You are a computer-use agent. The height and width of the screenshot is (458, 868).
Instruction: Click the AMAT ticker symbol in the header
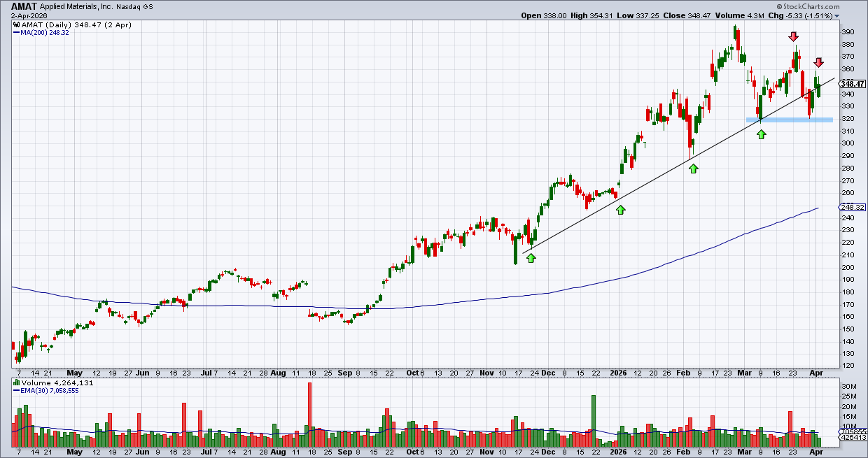[24, 6]
